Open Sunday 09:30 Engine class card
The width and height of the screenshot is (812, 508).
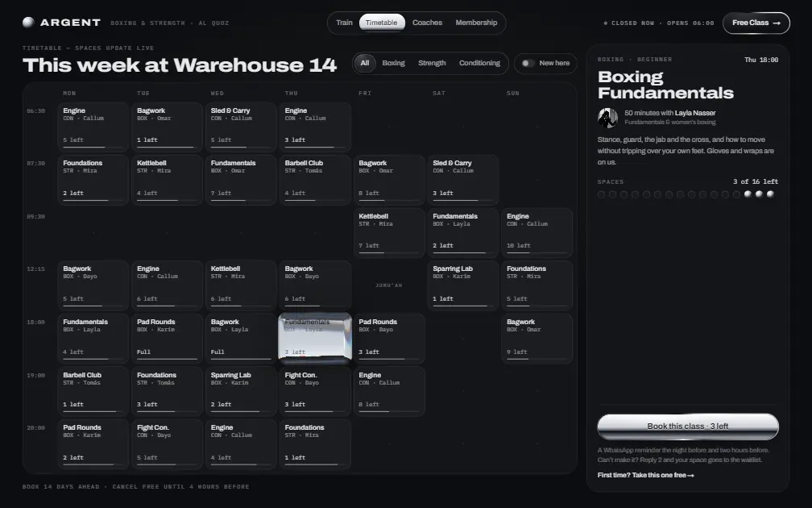[x=537, y=232]
